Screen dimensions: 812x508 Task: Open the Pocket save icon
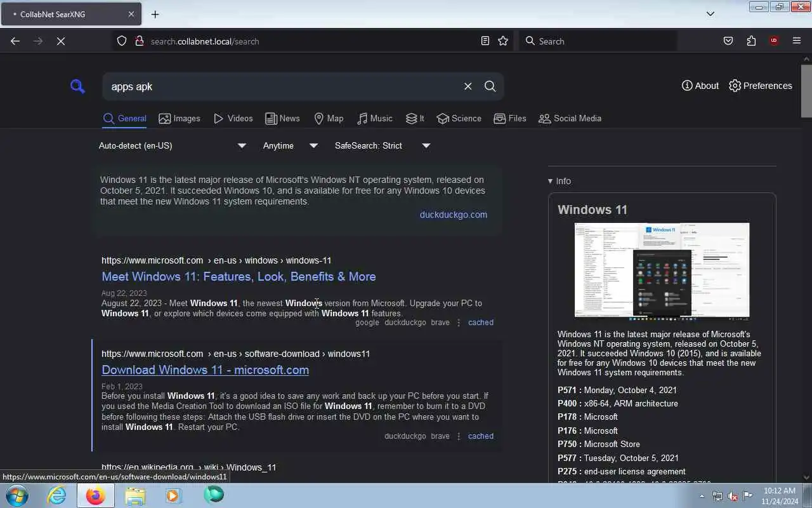pyautogui.click(x=728, y=41)
